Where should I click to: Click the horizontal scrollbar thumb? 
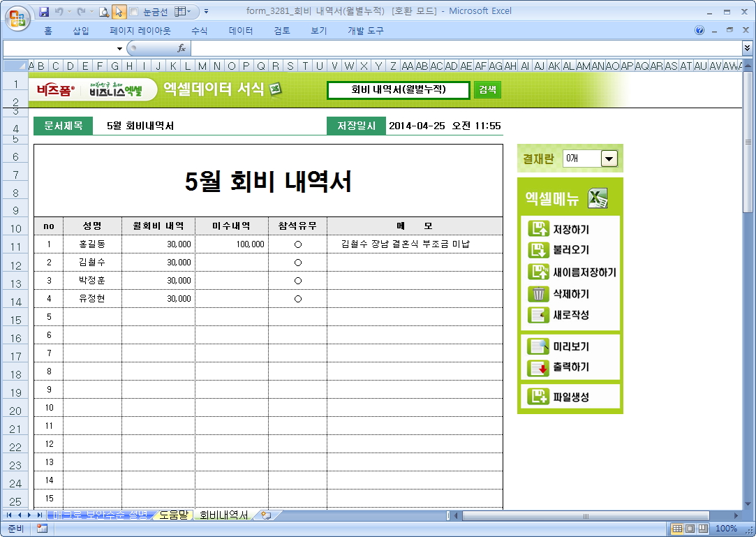click(586, 516)
